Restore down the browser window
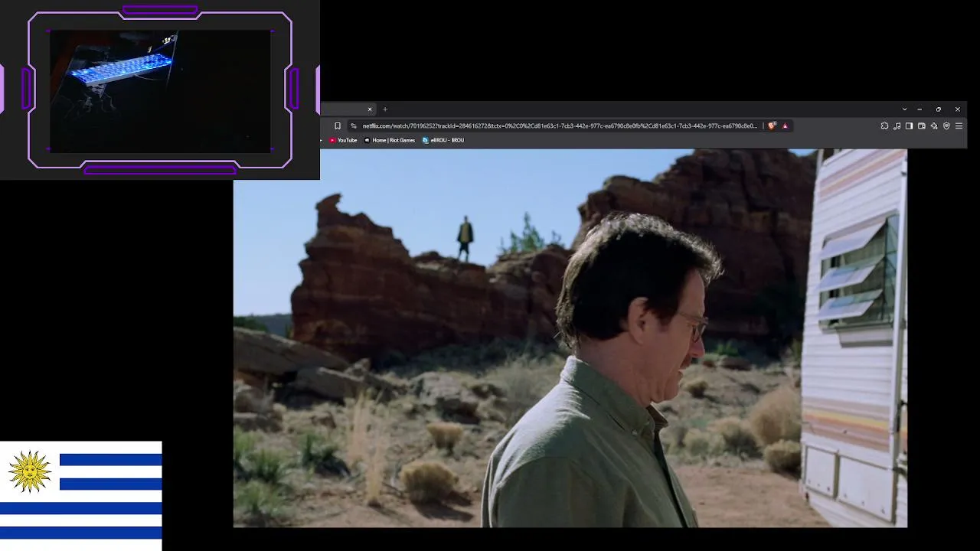This screenshot has width=980, height=551. [939, 109]
